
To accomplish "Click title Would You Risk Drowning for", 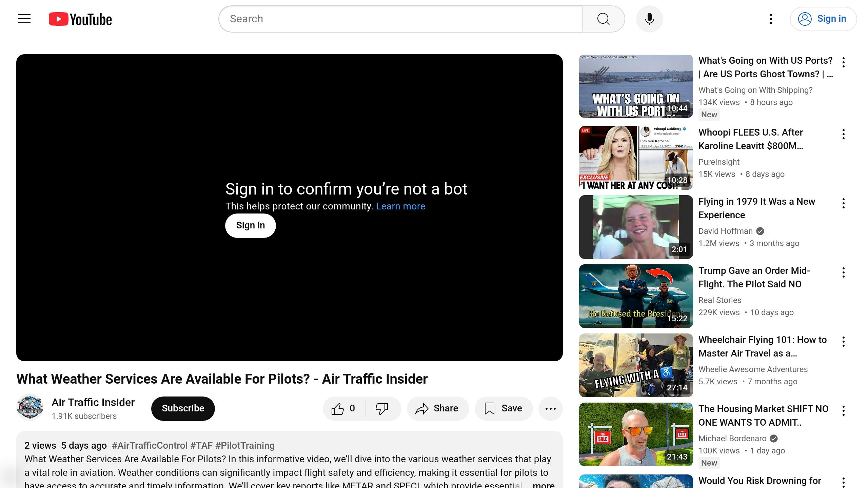I will tap(760, 481).
